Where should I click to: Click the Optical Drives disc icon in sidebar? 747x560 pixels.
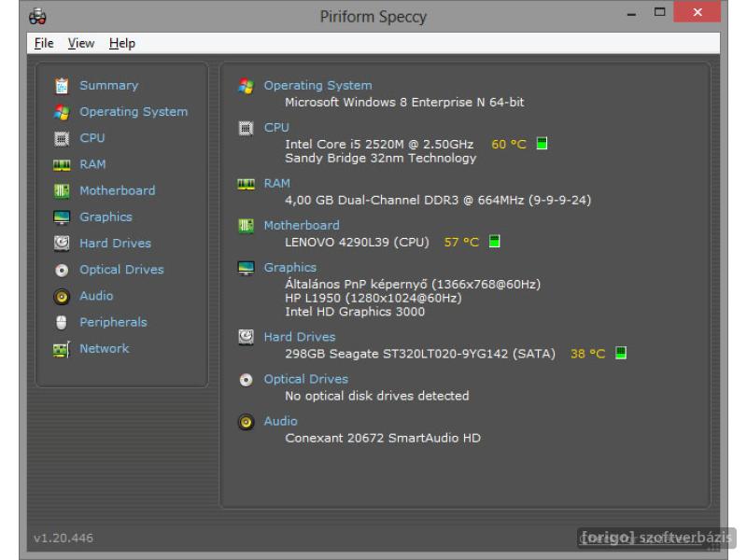click(x=62, y=270)
